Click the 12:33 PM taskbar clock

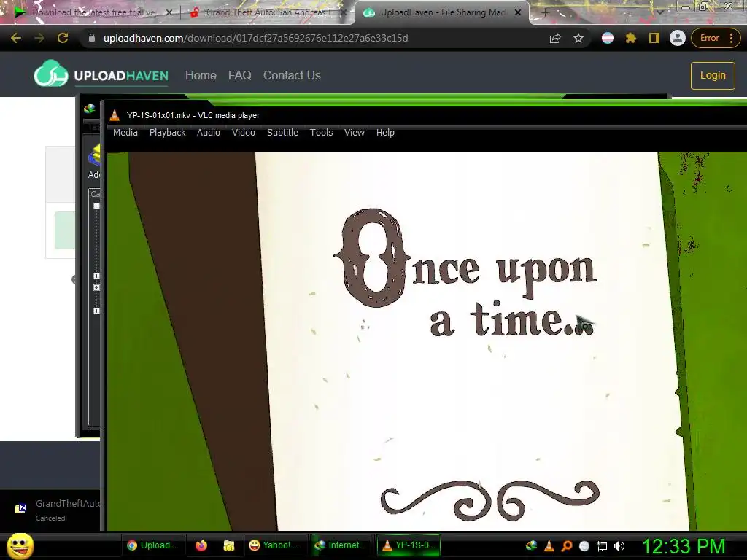coord(684,546)
